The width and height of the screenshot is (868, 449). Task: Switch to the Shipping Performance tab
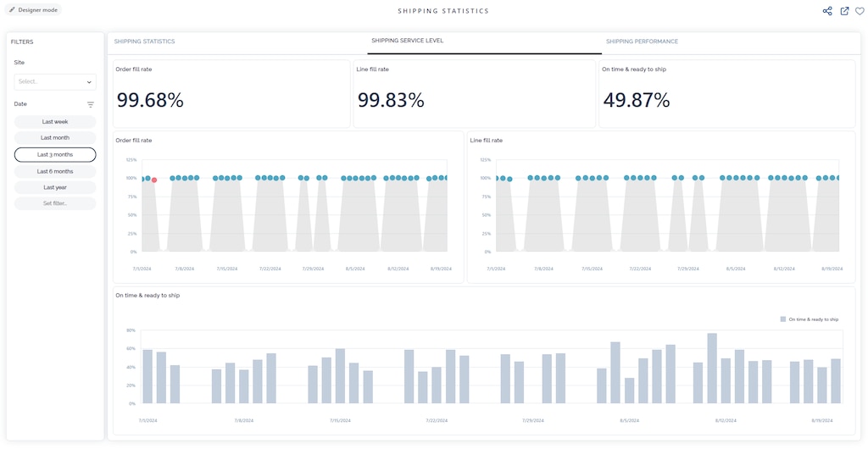pyautogui.click(x=642, y=42)
